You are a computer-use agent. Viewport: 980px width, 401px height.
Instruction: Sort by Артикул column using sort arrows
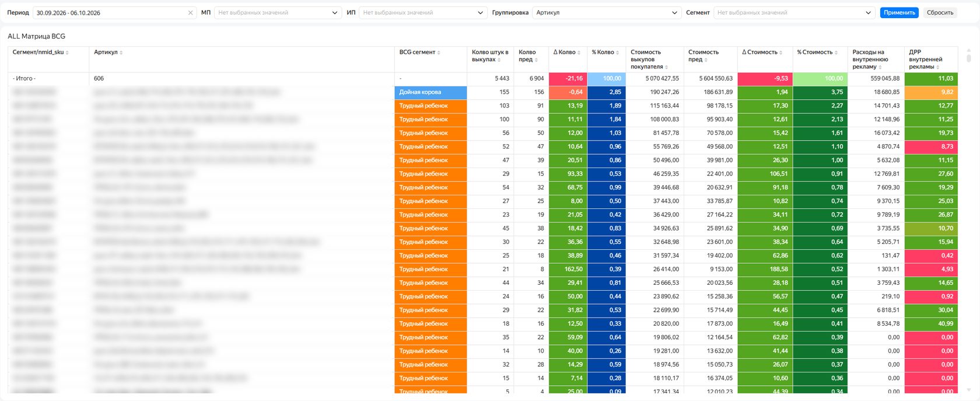click(x=121, y=53)
